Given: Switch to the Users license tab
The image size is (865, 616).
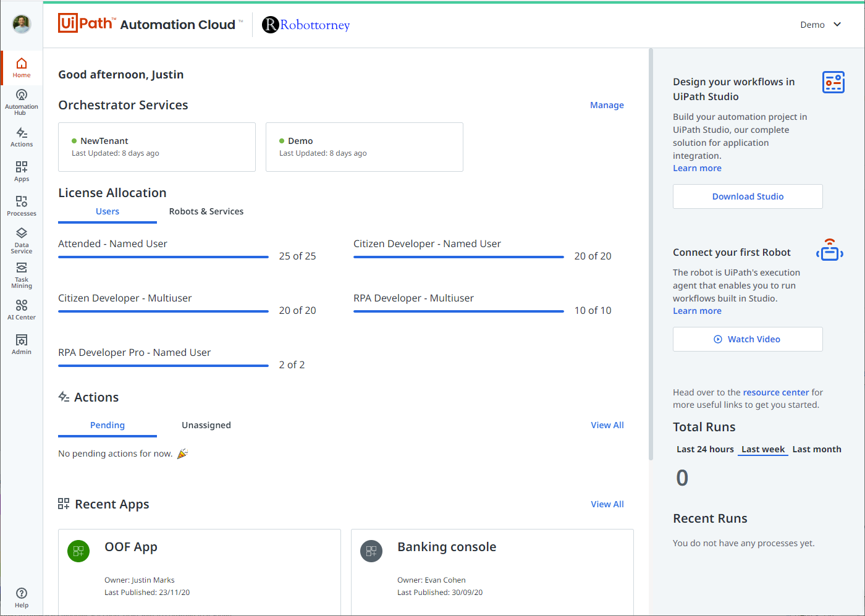Looking at the screenshot, I should pyautogui.click(x=108, y=212).
